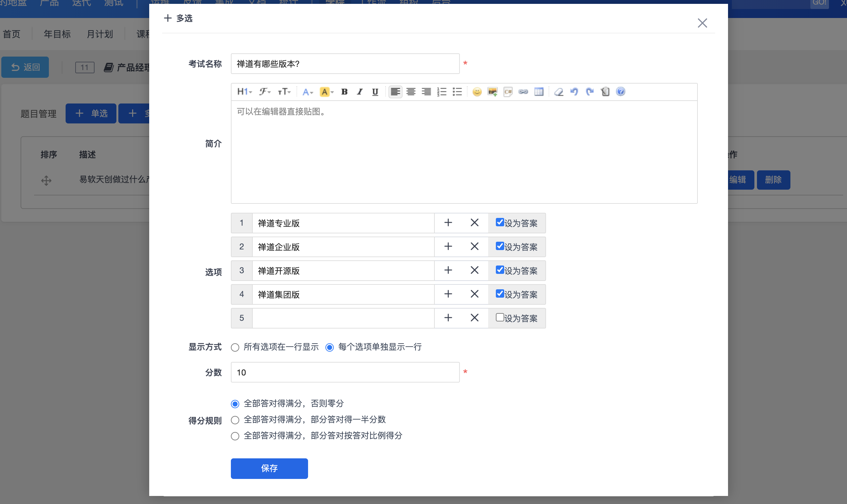Insert numbered list in editor

point(442,92)
